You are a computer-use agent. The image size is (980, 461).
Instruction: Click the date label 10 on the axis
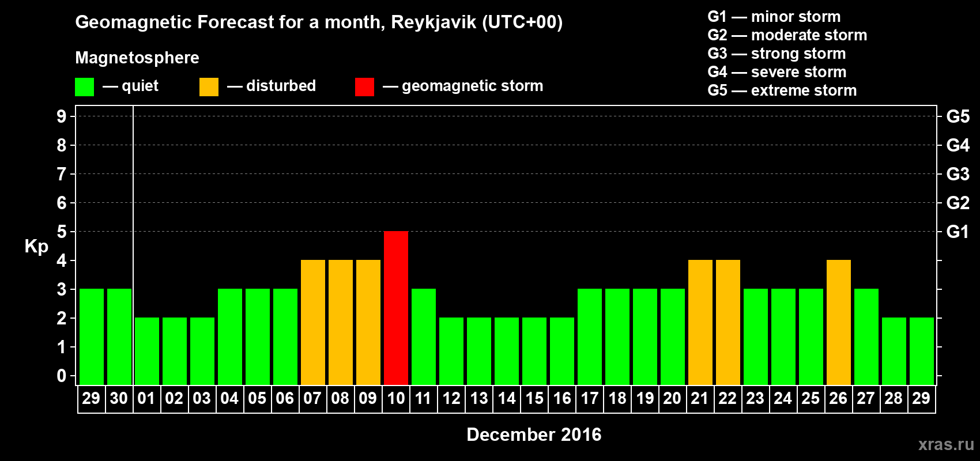coord(396,398)
